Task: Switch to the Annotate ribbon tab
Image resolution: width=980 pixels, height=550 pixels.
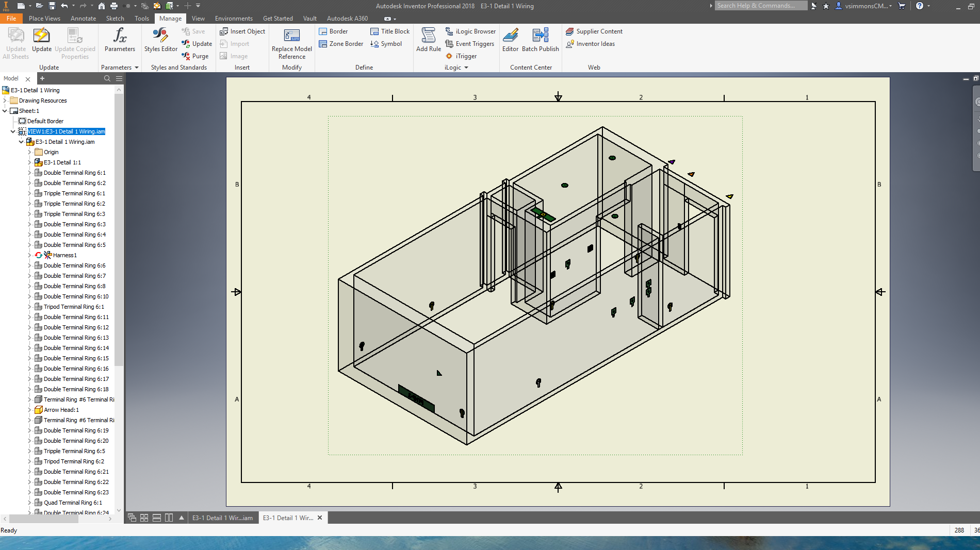Action: click(83, 18)
